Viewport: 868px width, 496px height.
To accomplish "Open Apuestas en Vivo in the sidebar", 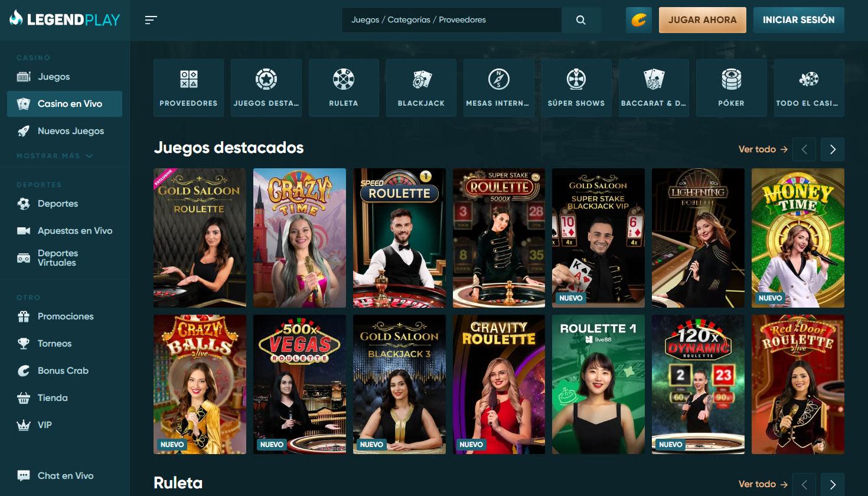I will [x=64, y=231].
